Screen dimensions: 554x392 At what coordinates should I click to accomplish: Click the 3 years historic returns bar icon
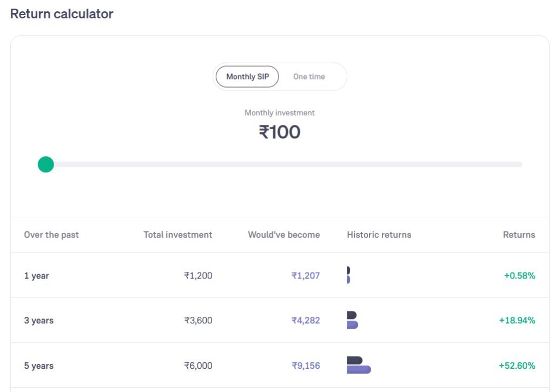(x=352, y=320)
